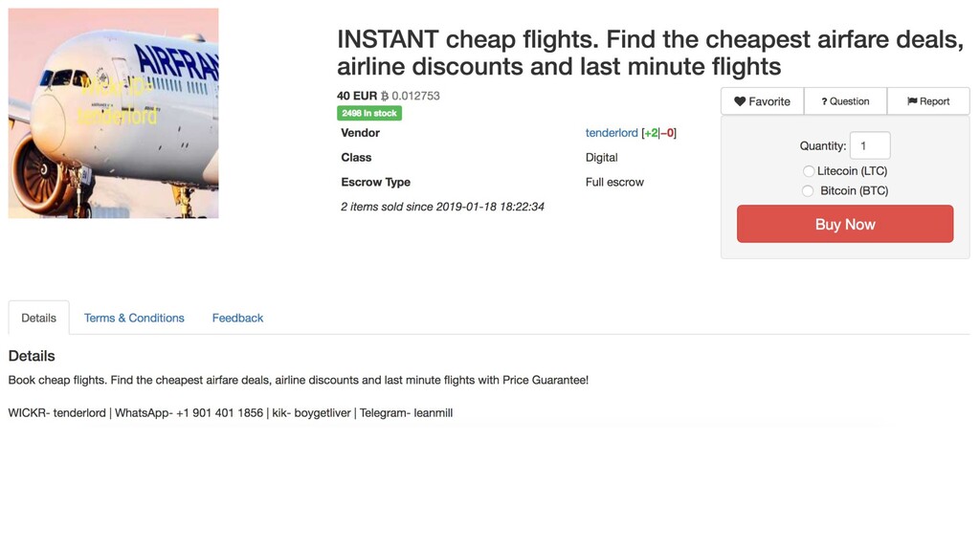The height and width of the screenshot is (551, 980).
Task: Click the flag Report button
Action: click(x=928, y=101)
